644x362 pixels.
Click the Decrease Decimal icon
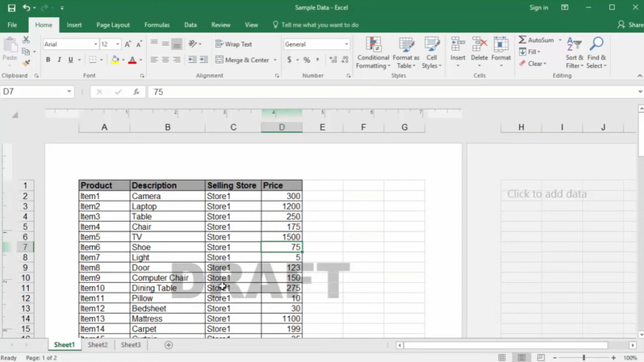click(x=345, y=60)
